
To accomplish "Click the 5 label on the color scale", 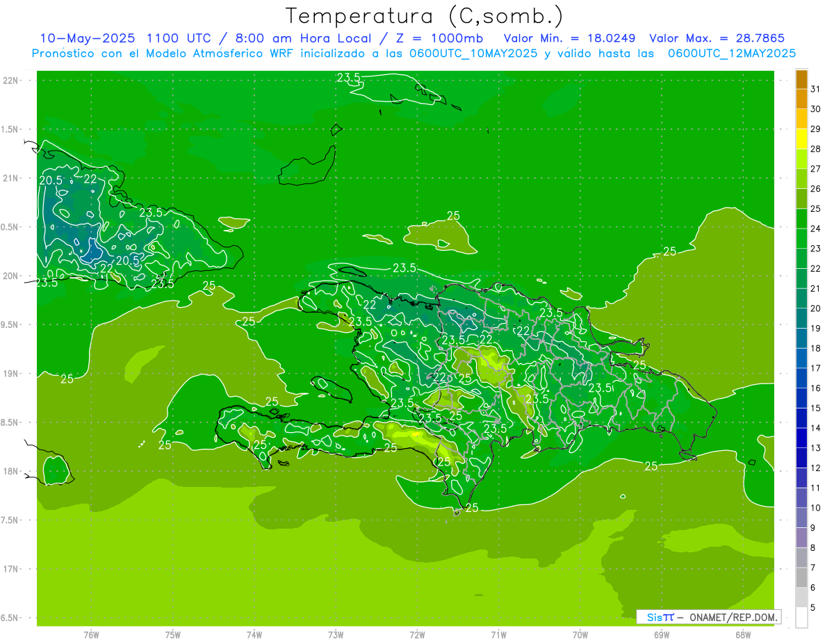I will 812,608.
